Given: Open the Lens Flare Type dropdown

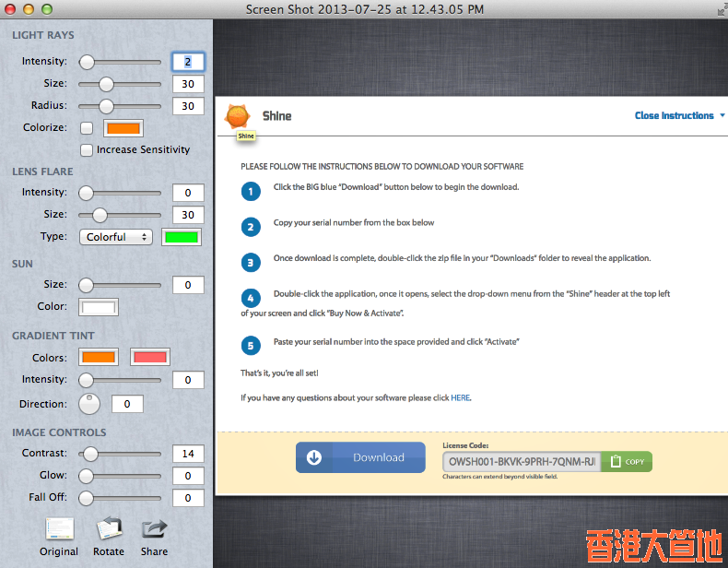Looking at the screenshot, I should (x=115, y=237).
